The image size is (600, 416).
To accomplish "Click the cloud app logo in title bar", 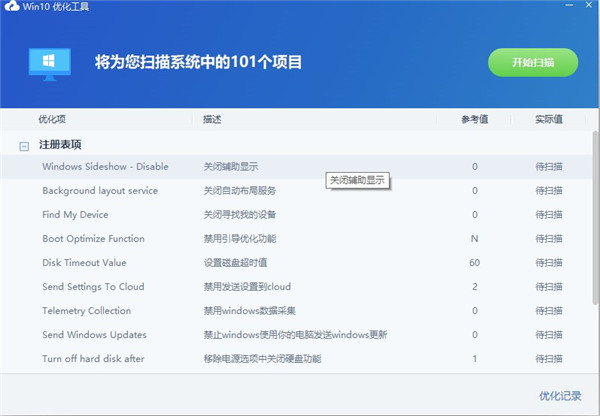I will (11, 6).
